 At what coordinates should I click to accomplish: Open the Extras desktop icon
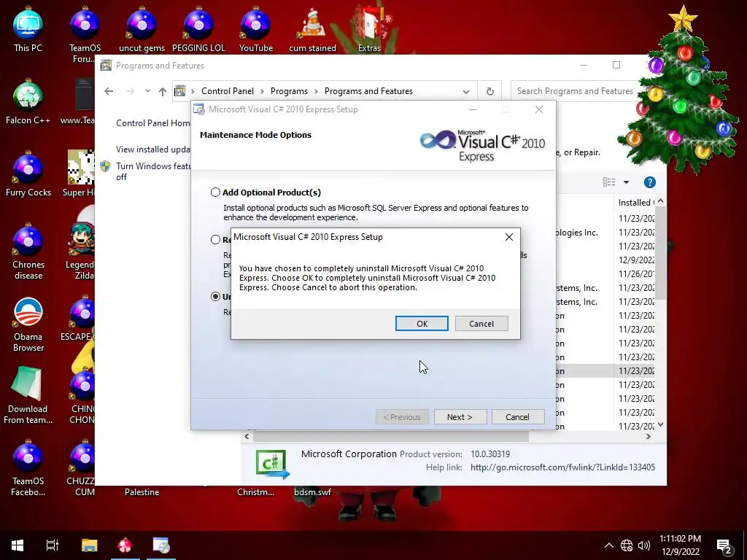point(369,30)
